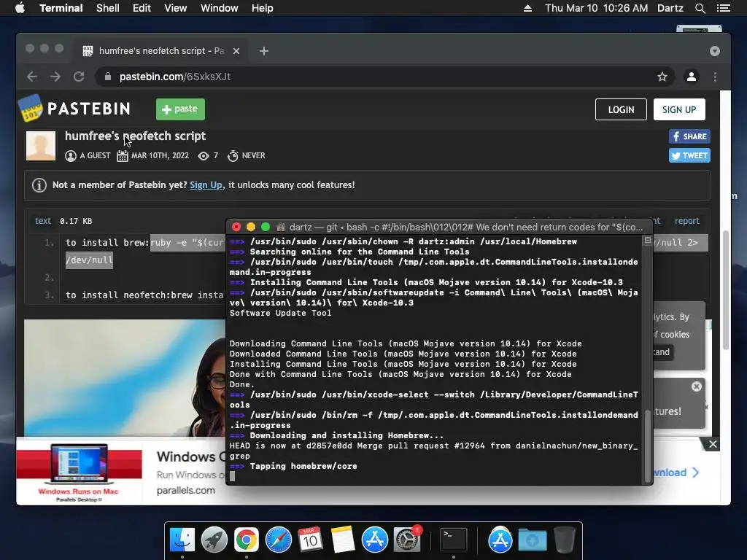The height and width of the screenshot is (560, 747).
Task: Open the View menu
Action: tap(175, 8)
